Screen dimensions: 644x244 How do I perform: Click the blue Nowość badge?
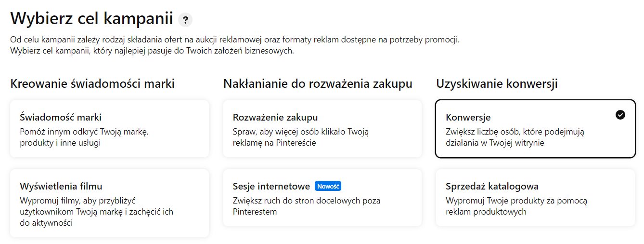(x=328, y=186)
